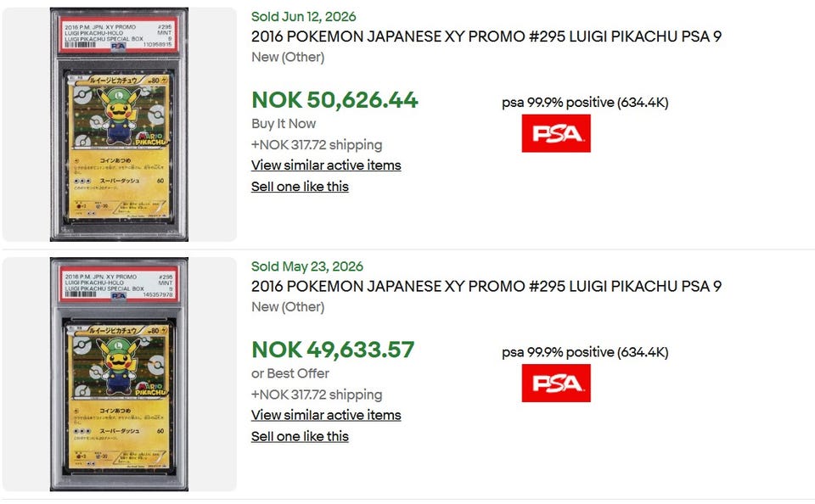The width and height of the screenshot is (815, 504).
Task: Open Luigi Pikachu card image sold May 23
Action: pyautogui.click(x=119, y=374)
